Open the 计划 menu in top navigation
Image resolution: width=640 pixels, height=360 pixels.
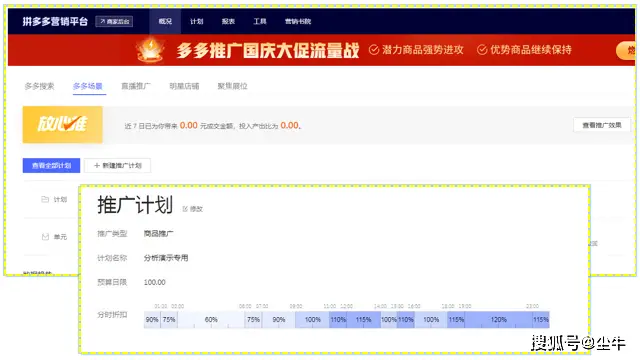tap(196, 21)
